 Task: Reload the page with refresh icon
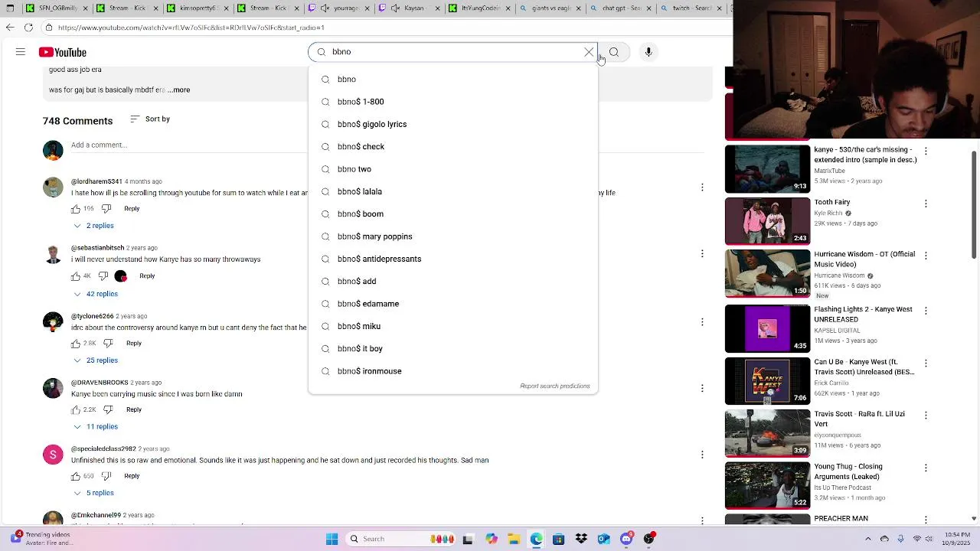pos(28,28)
